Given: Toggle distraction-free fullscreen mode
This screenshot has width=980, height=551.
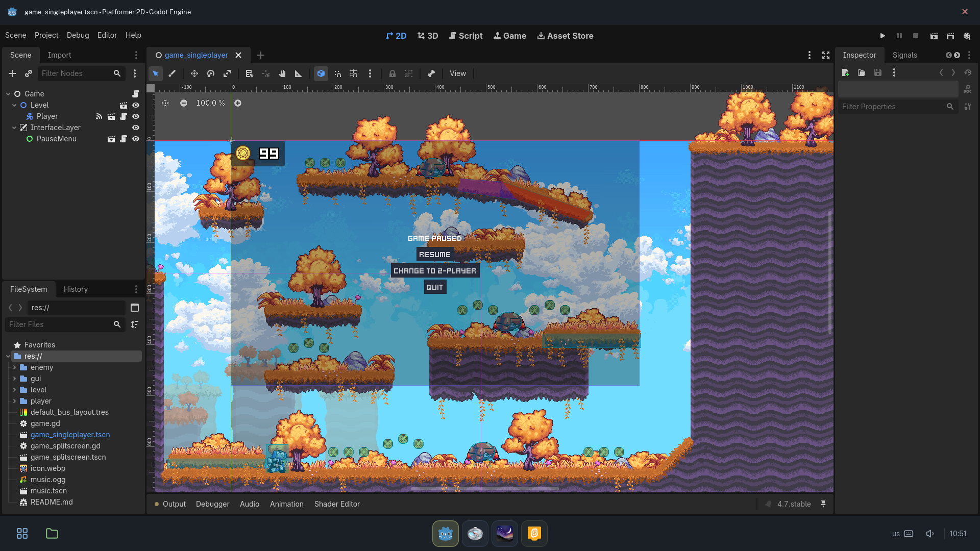Looking at the screenshot, I should (x=826, y=55).
